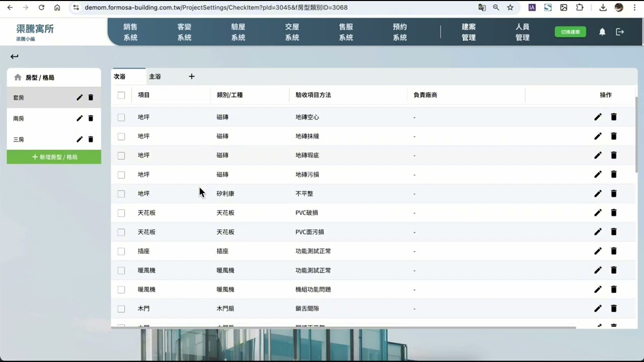Click 新增房型 / 格局 button
Viewport: 644px width, 362px height.
click(54, 157)
